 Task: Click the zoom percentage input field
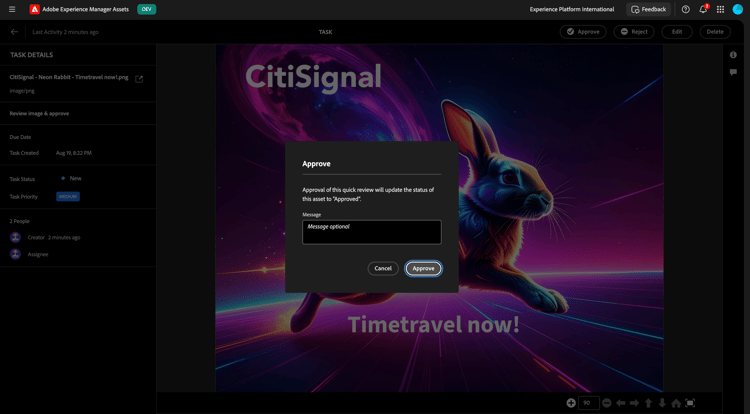coord(588,403)
